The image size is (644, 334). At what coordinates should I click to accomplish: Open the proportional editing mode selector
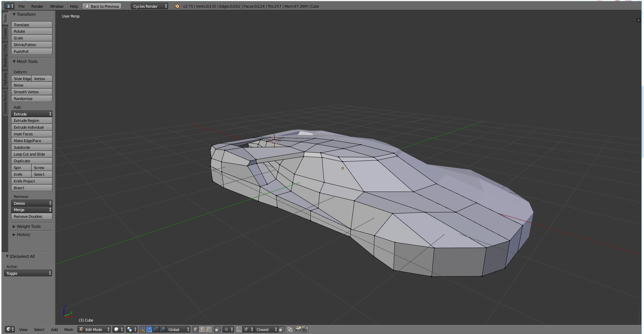(228, 329)
